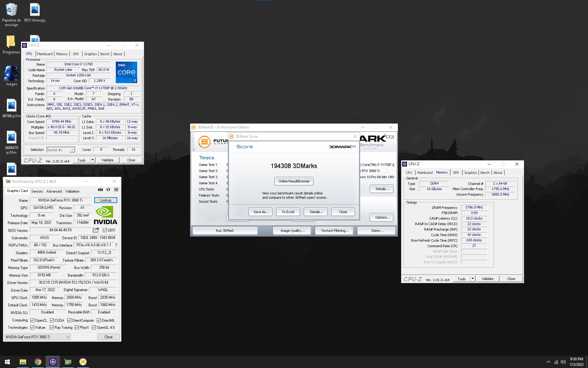Click the Intel Core i7 logo in CPU-Z
Screen dimensions: 588x368
126,72
